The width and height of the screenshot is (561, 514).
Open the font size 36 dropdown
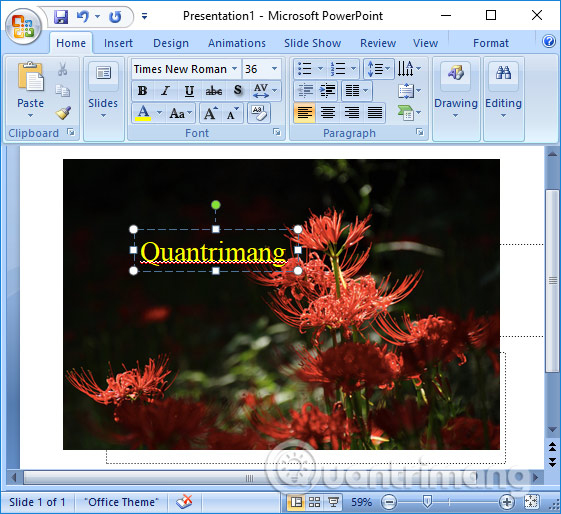point(274,69)
